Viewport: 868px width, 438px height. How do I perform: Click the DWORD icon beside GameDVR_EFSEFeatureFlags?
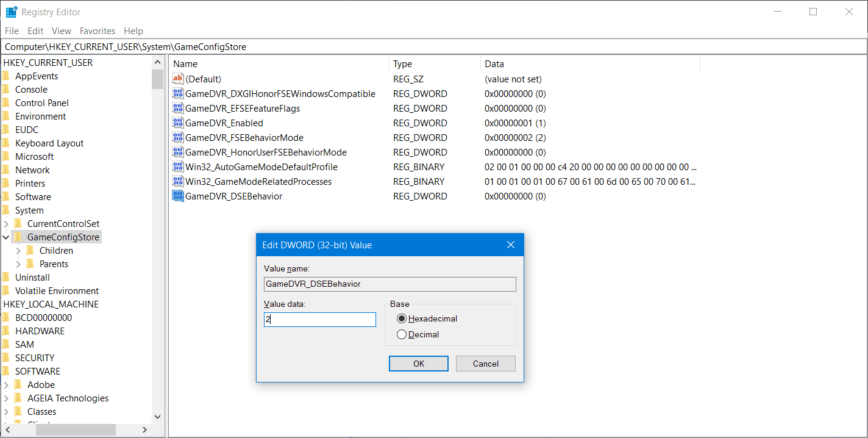pyautogui.click(x=178, y=108)
